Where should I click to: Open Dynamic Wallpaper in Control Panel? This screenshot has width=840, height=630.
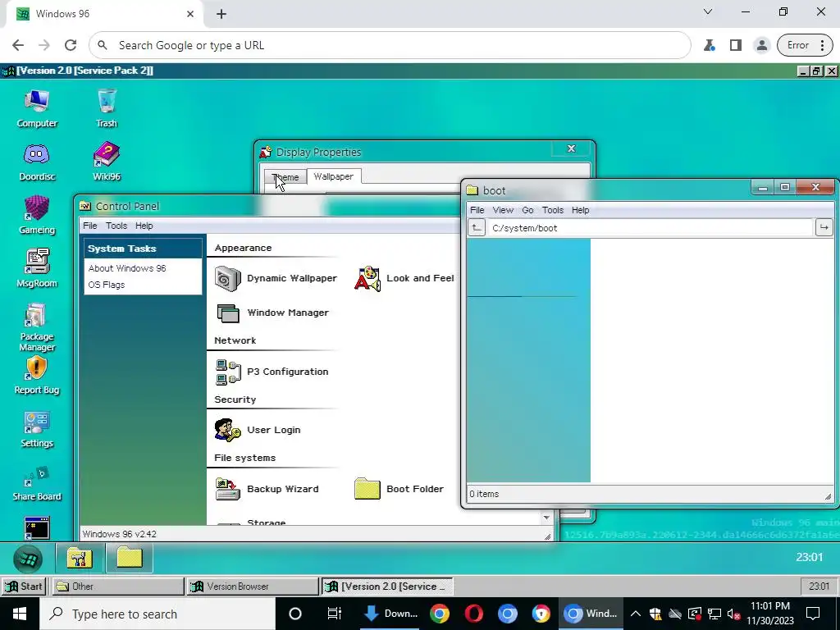pos(276,279)
